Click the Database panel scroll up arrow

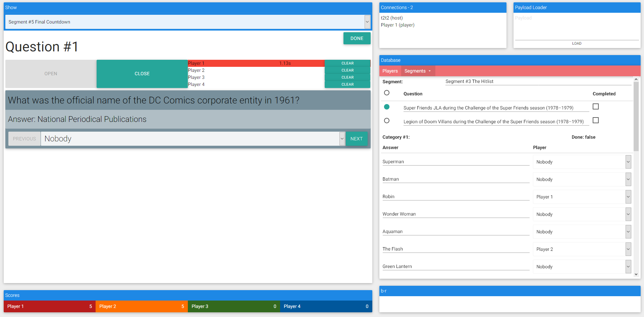click(636, 79)
